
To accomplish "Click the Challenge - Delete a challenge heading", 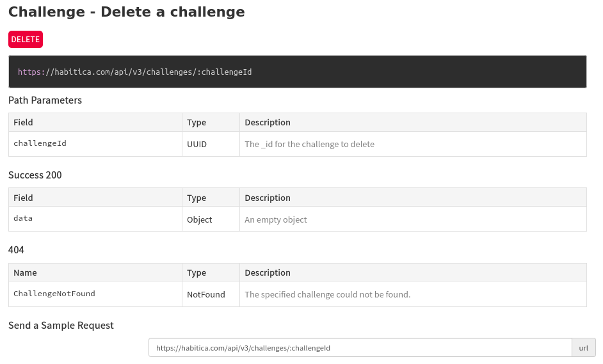I will tap(126, 12).
